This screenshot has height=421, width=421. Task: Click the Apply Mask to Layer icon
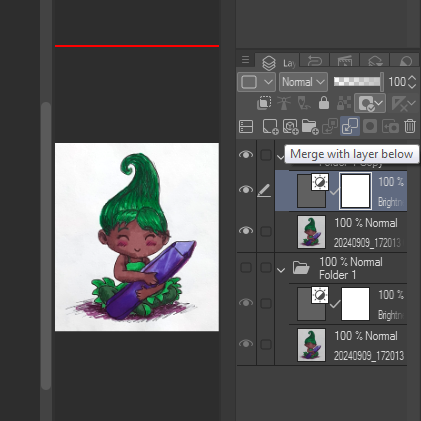390,127
